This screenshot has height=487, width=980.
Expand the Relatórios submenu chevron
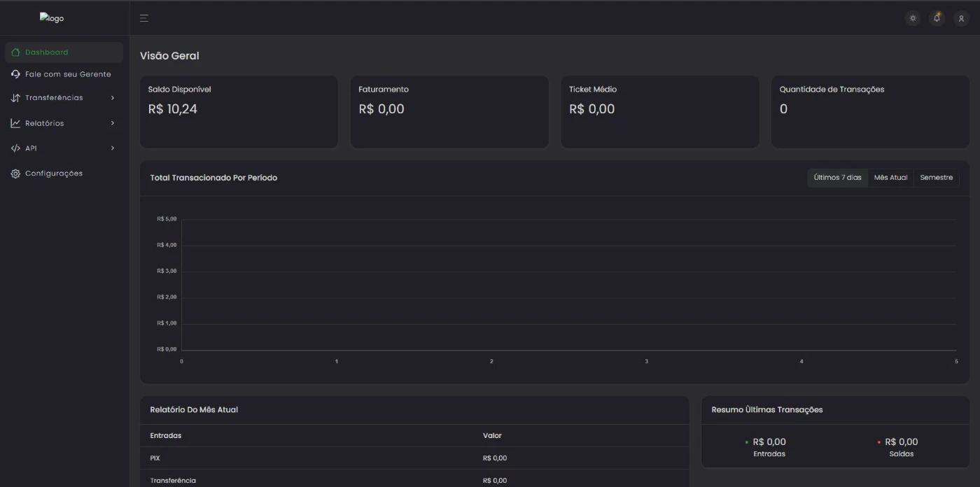tap(113, 123)
